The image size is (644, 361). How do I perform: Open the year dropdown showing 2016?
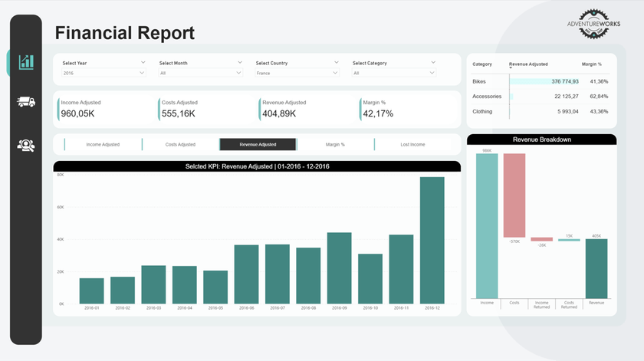(103, 73)
